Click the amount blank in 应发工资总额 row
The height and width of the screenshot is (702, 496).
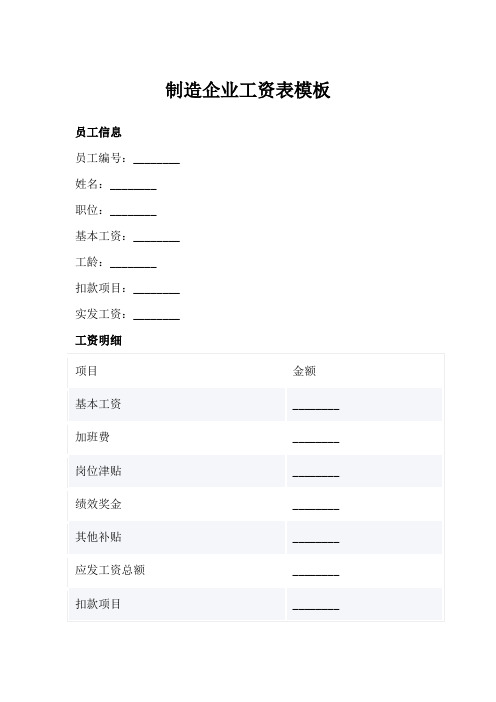click(316, 572)
